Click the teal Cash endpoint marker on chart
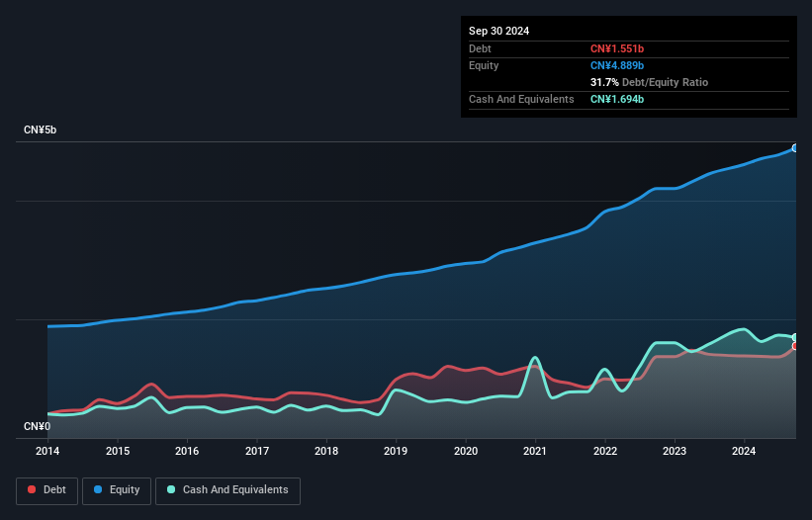 795,337
